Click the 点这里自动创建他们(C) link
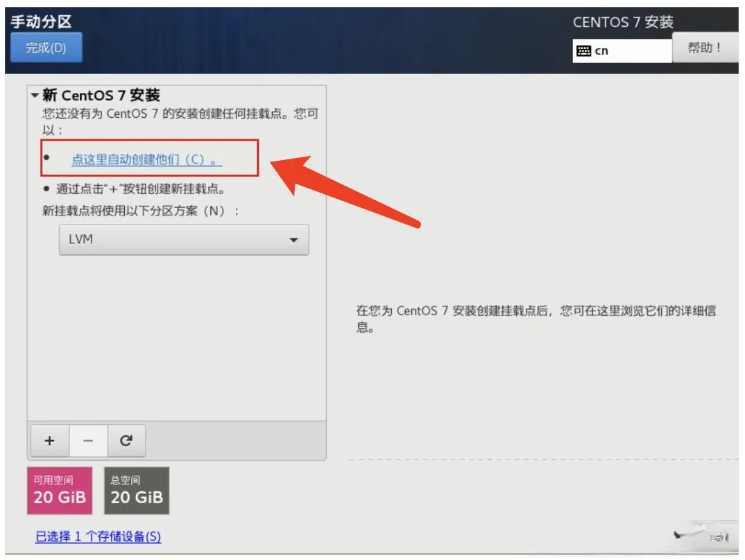The image size is (745, 560). coord(147,160)
